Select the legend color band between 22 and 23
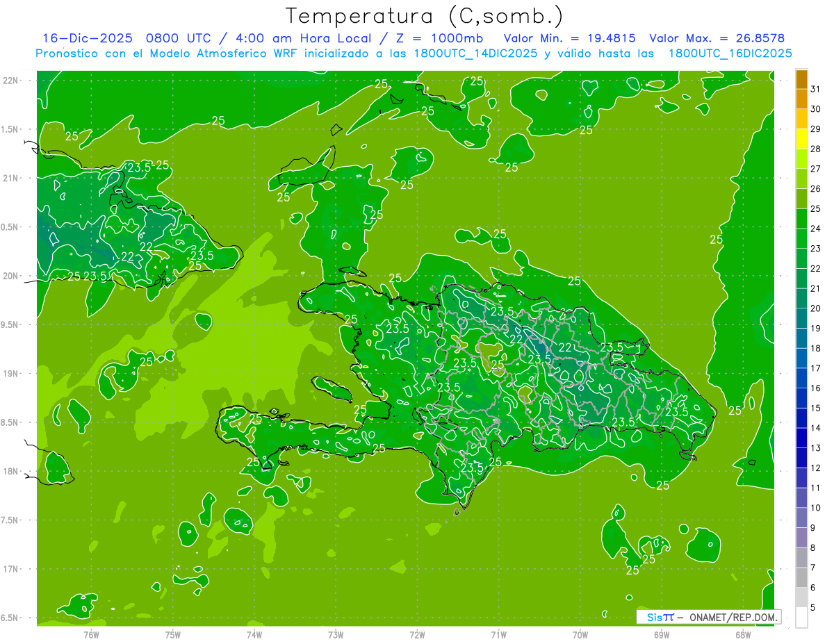This screenshot has width=834, height=644. (x=801, y=258)
